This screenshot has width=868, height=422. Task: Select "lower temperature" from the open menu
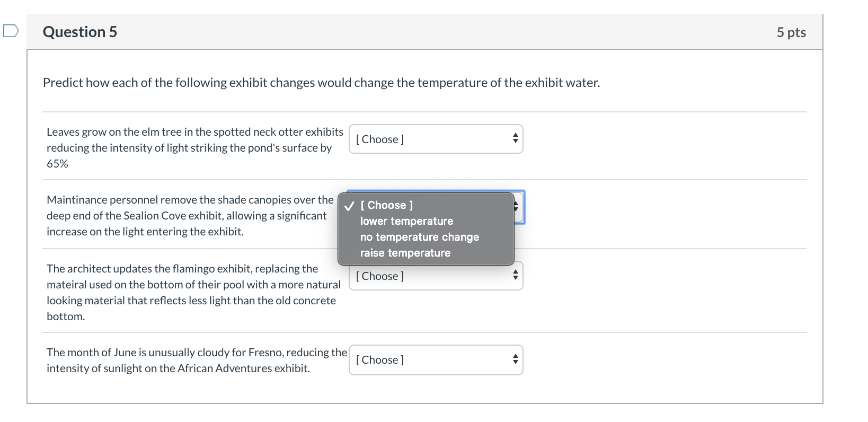pos(406,221)
